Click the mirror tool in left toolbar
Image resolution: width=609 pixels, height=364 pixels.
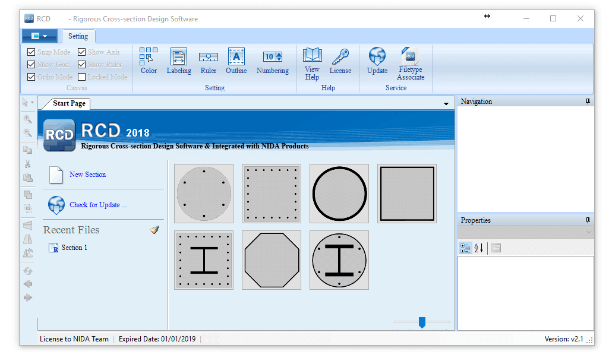27,239
